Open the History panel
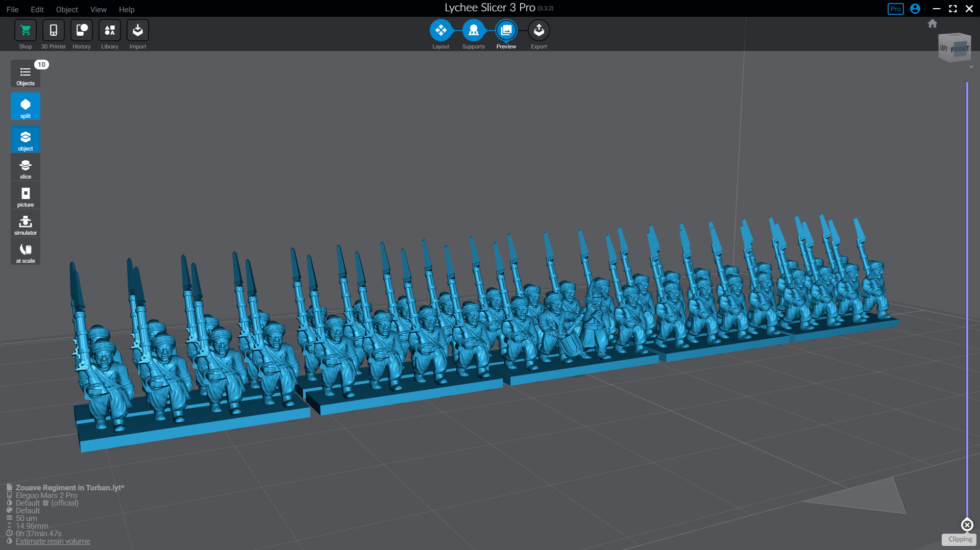The width and height of the screenshot is (980, 550). (81, 34)
